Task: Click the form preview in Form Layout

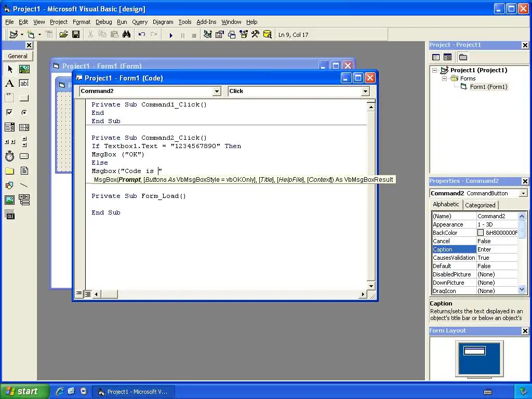Action: (x=475, y=351)
